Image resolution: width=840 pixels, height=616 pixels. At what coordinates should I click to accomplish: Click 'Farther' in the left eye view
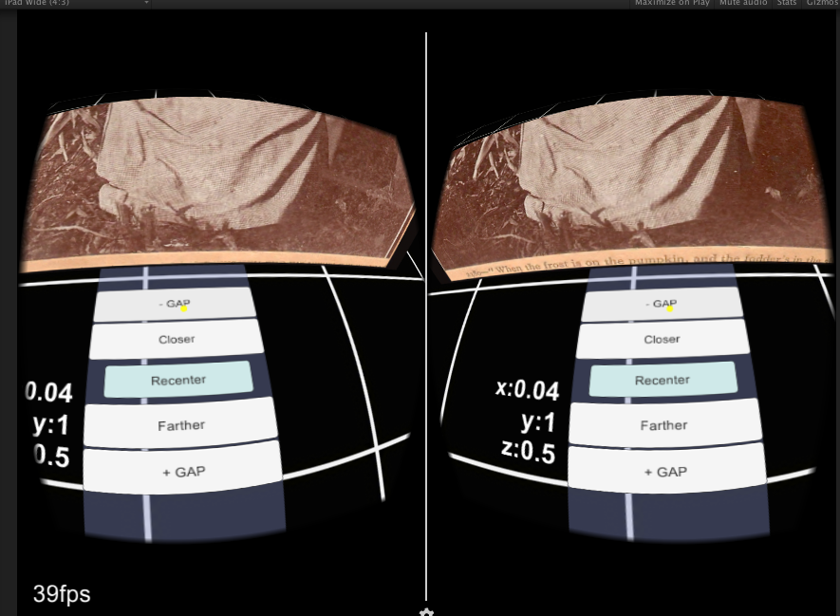181,425
